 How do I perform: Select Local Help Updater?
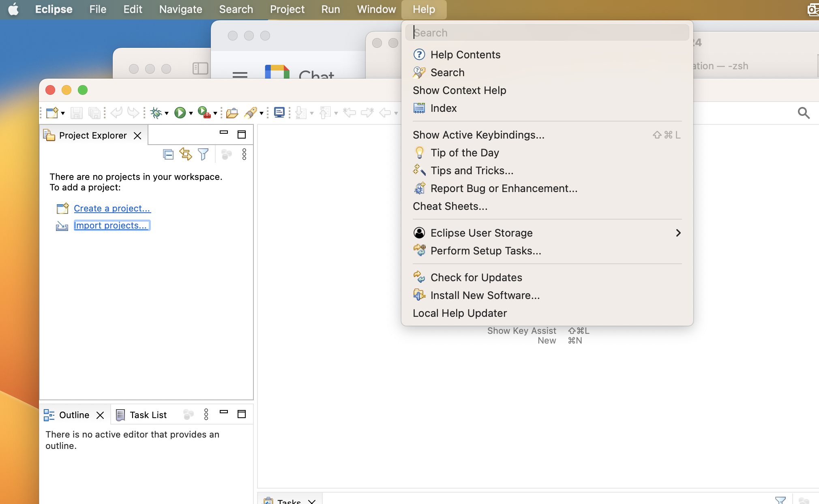[547, 313]
